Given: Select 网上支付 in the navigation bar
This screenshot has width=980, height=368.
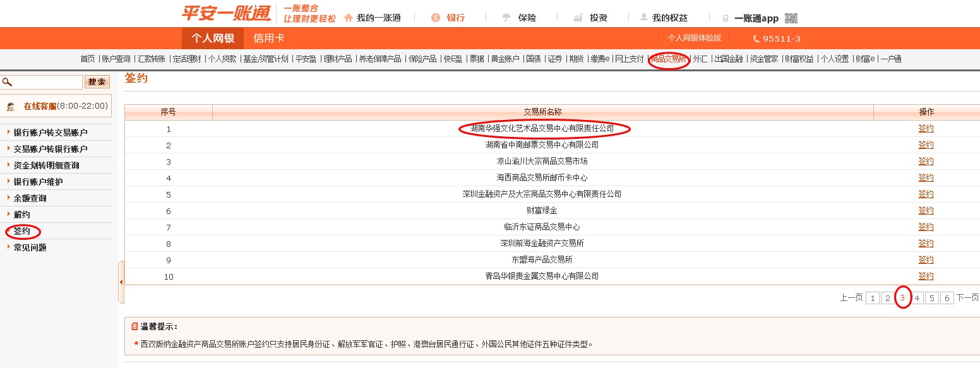Looking at the screenshot, I should [x=630, y=59].
